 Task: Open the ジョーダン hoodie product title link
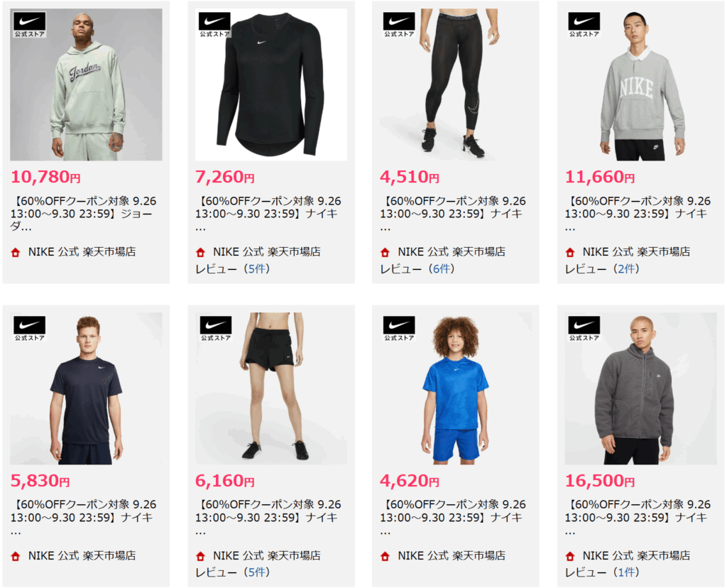pos(84,214)
